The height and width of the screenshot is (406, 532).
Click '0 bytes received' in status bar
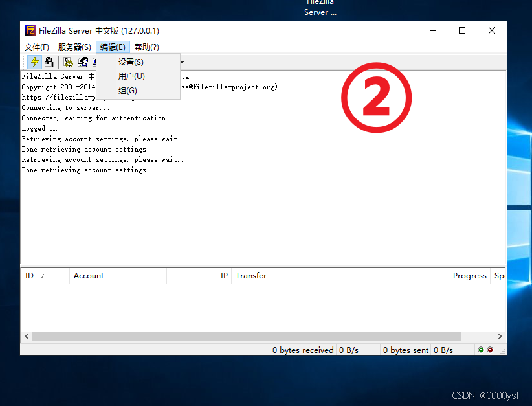pos(303,350)
